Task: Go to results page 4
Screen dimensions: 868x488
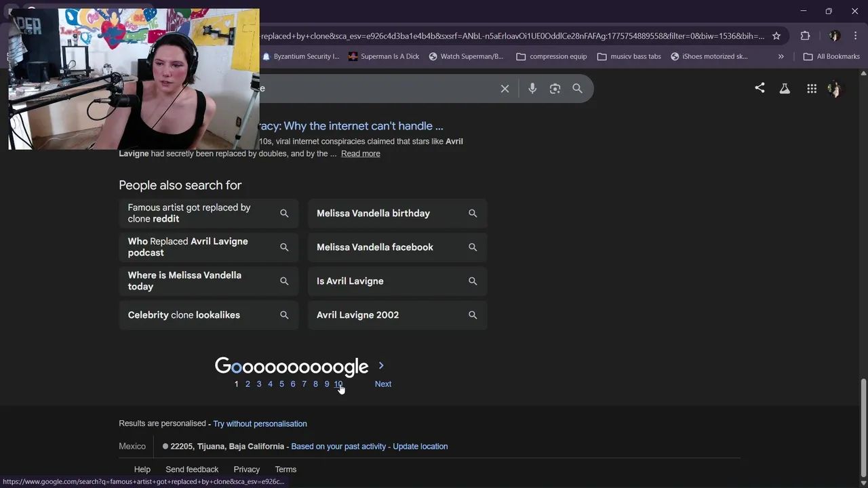Action: coord(270,384)
